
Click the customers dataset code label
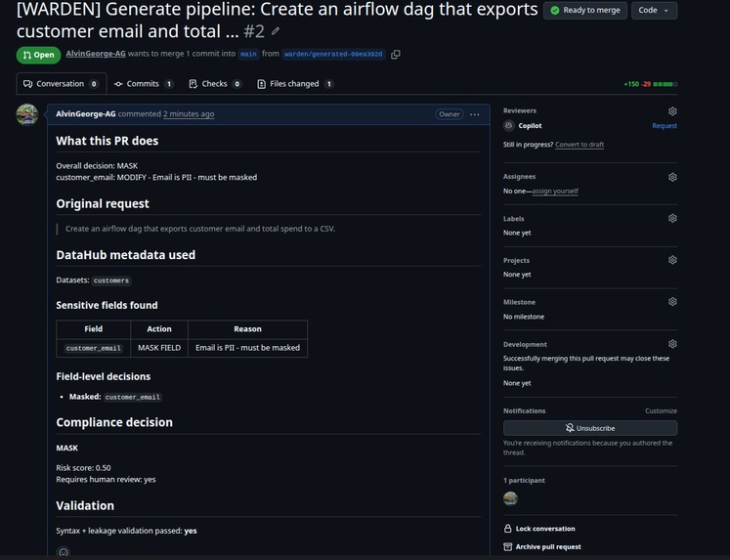111,280
